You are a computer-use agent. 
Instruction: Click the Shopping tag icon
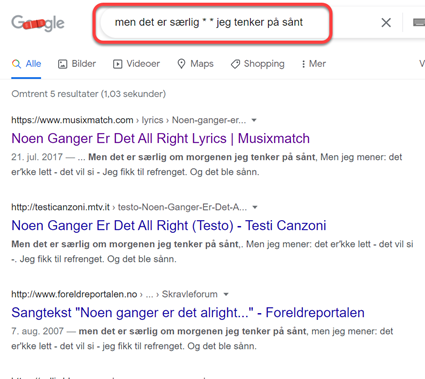(x=235, y=64)
